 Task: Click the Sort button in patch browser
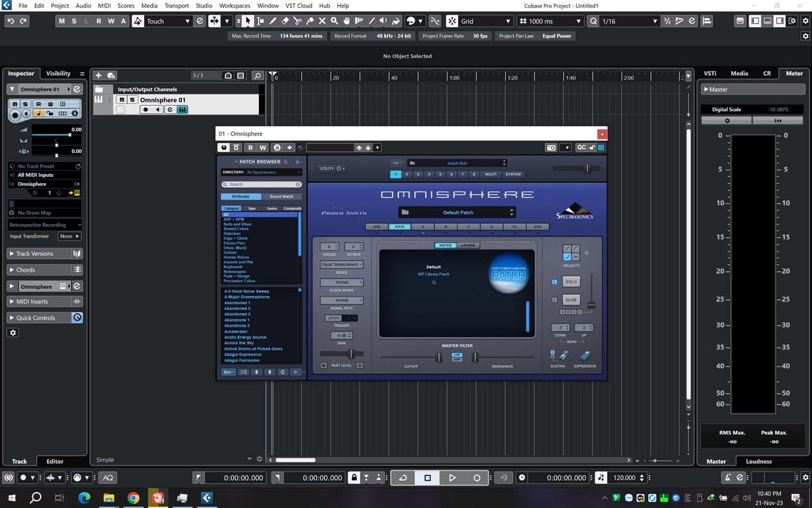[228, 372]
